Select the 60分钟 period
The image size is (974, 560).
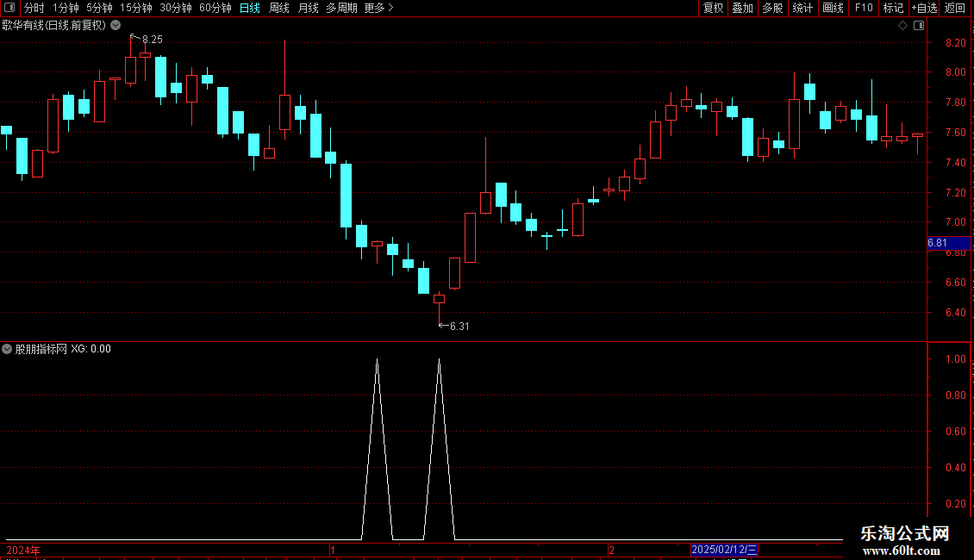pos(215,8)
